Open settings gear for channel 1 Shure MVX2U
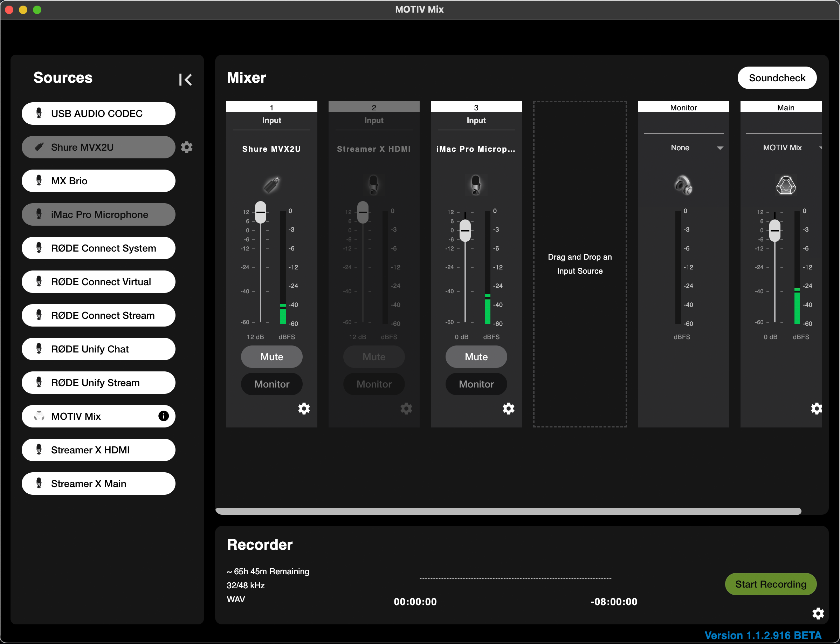 tap(304, 408)
